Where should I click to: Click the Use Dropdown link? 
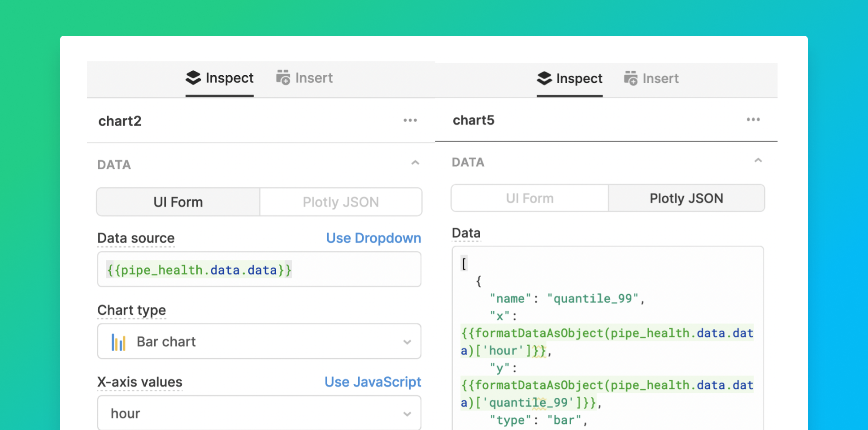click(373, 238)
